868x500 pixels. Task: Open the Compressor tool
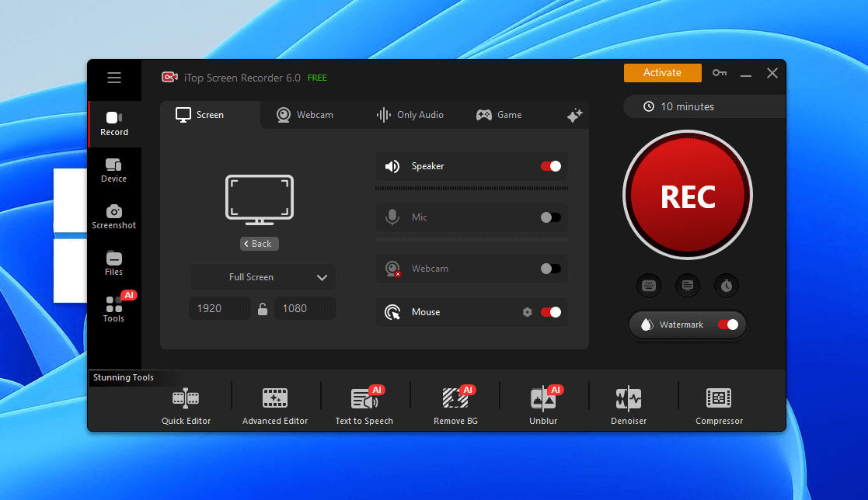click(719, 407)
